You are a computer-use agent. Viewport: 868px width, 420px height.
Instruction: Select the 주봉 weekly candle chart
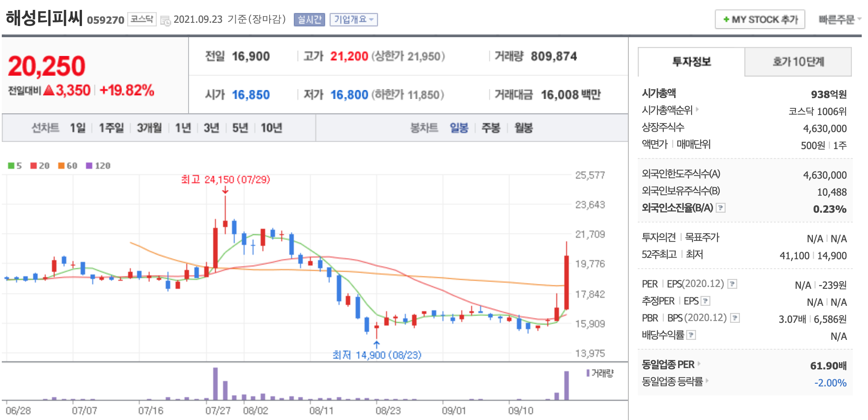tap(491, 128)
